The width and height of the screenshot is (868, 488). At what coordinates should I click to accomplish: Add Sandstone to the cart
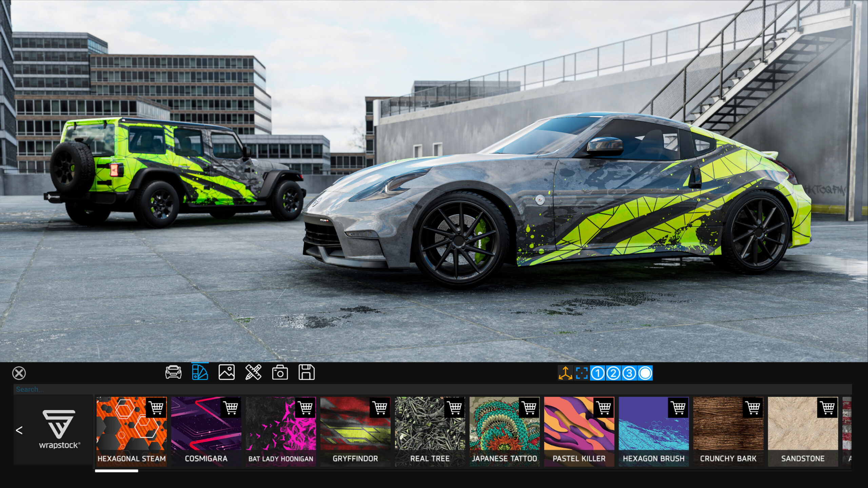pos(828,407)
